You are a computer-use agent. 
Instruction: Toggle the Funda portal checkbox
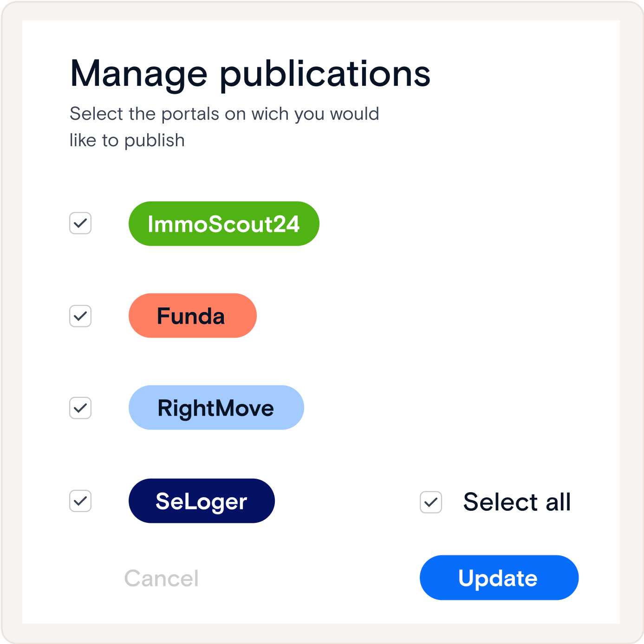point(80,316)
